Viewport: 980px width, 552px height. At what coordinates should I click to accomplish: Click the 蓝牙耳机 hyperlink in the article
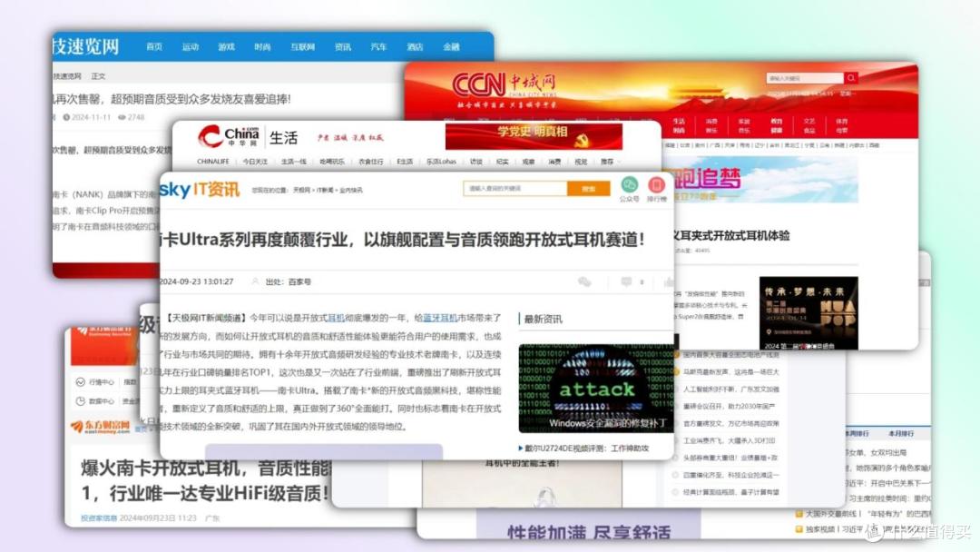click(x=440, y=318)
